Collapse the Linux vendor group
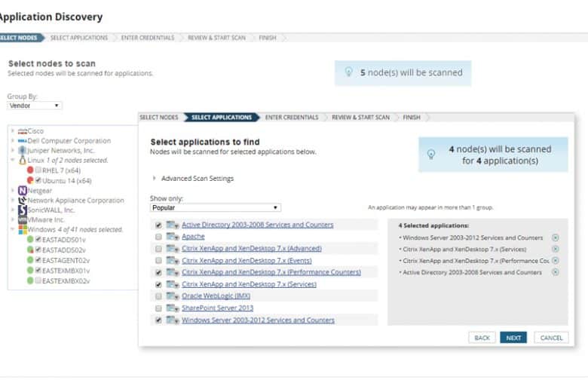 [13, 160]
